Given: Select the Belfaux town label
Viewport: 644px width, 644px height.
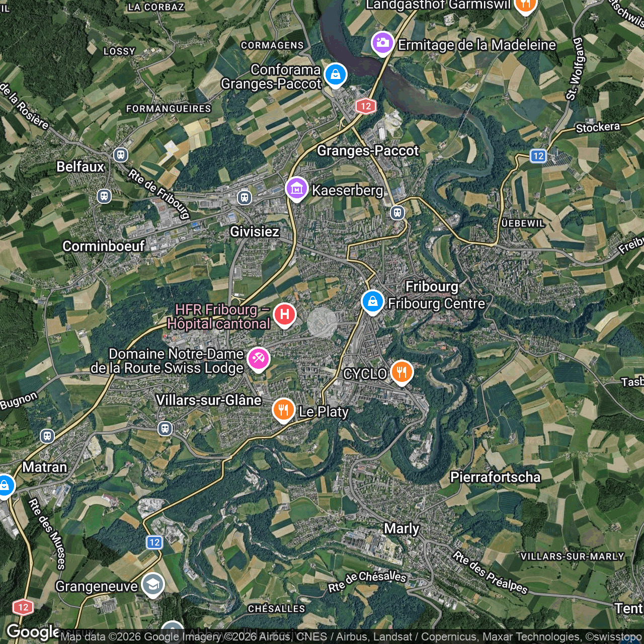Looking at the screenshot, I should 80,167.
